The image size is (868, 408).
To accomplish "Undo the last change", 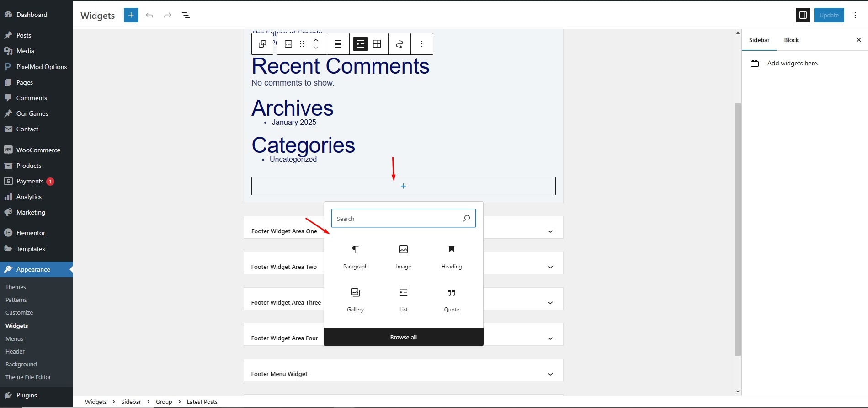I will (149, 15).
